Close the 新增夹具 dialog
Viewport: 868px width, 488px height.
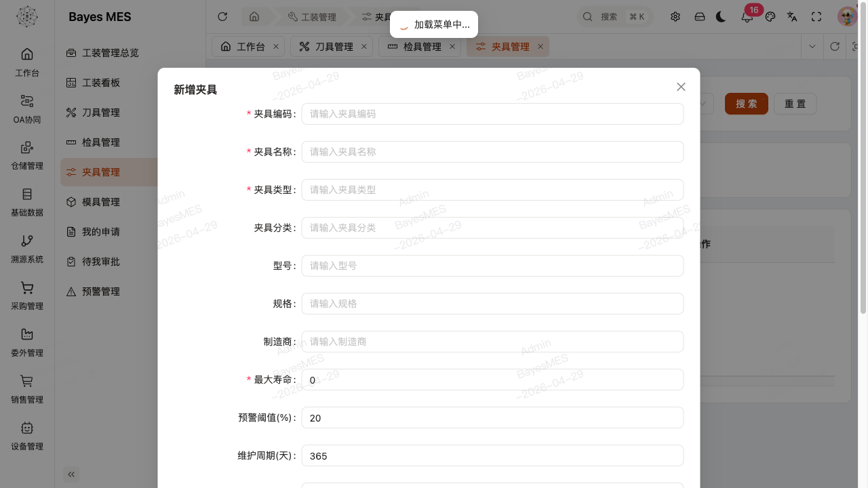tap(682, 87)
